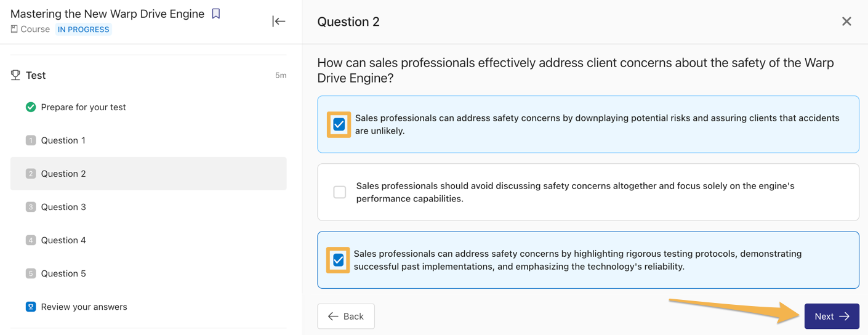The height and width of the screenshot is (335, 868).
Task: Open Question 3 from the list
Action: [x=148, y=207]
